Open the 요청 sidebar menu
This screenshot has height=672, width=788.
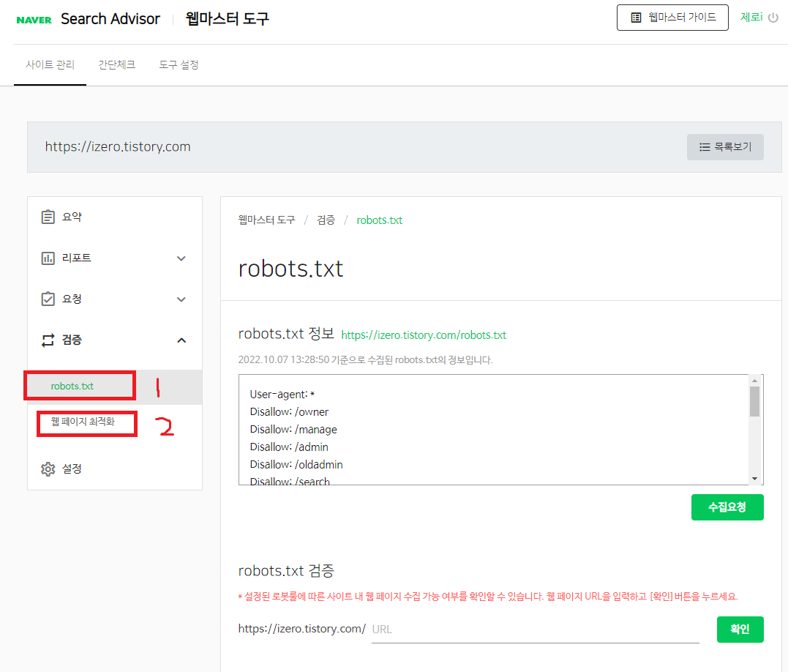click(x=115, y=299)
